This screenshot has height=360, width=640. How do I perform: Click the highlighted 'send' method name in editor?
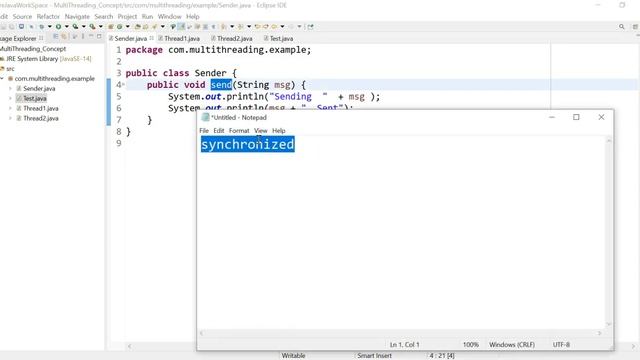pyautogui.click(x=221, y=84)
